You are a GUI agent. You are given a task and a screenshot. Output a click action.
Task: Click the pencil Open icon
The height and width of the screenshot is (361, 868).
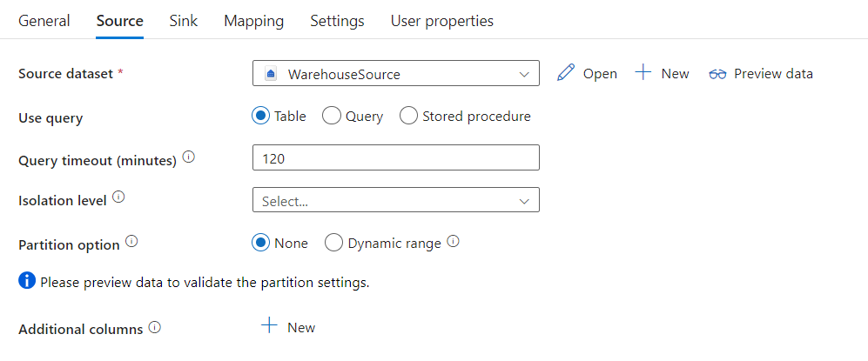point(566,73)
